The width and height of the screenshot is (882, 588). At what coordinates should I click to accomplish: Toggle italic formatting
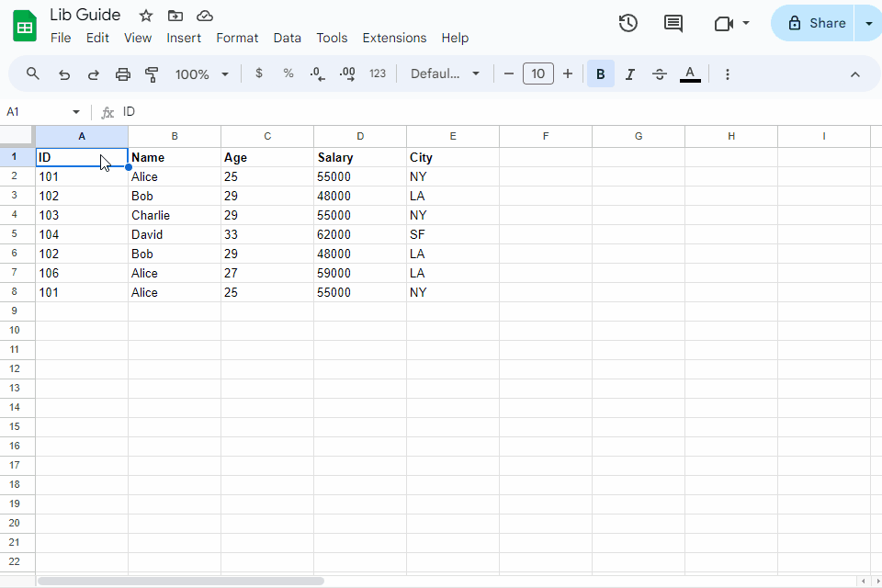[x=630, y=73]
